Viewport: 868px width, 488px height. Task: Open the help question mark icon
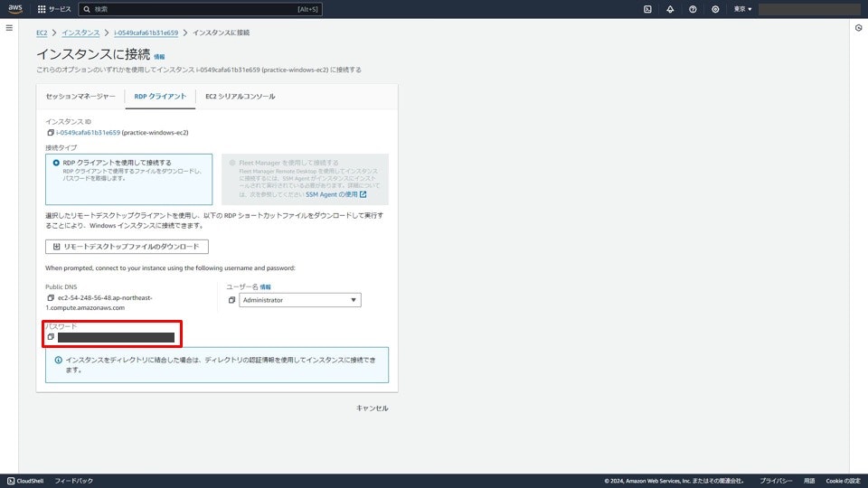click(693, 9)
